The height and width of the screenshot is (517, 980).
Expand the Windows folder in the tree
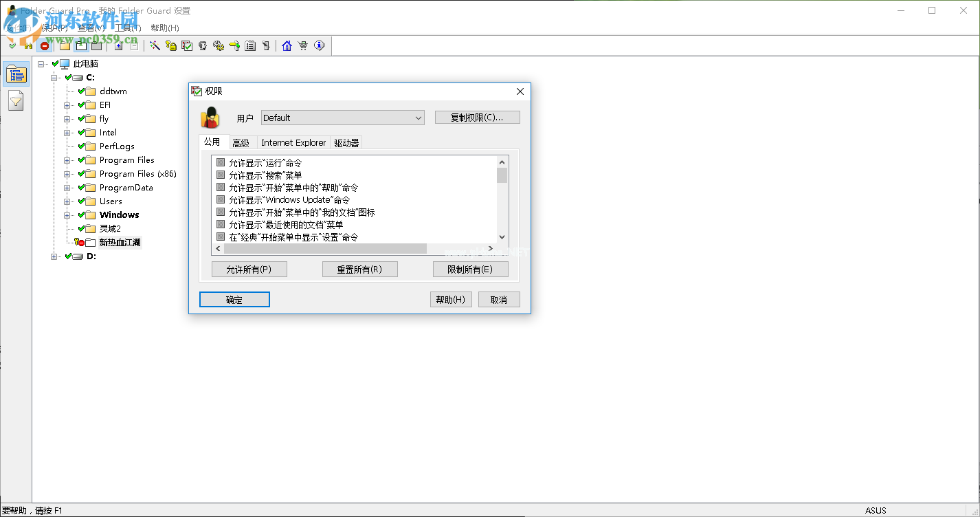65,214
